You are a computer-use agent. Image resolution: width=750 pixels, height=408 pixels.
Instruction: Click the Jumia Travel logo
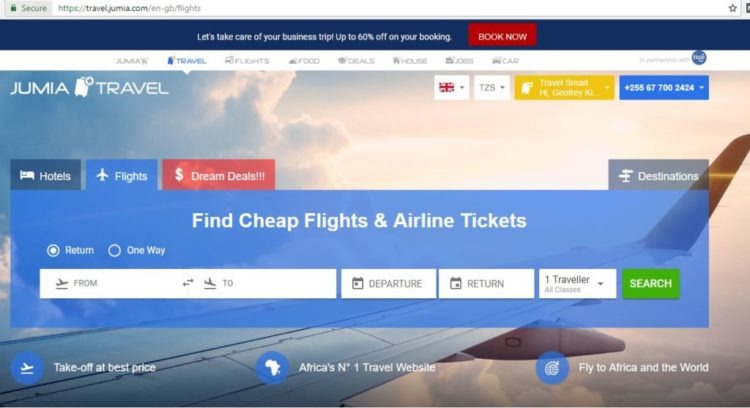(x=89, y=87)
